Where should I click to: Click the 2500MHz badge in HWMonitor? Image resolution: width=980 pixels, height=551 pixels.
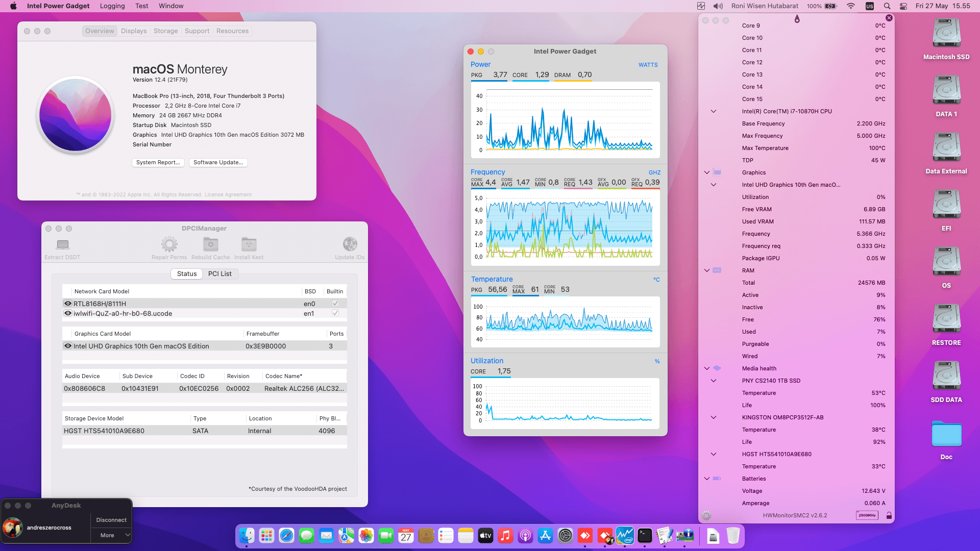click(867, 515)
